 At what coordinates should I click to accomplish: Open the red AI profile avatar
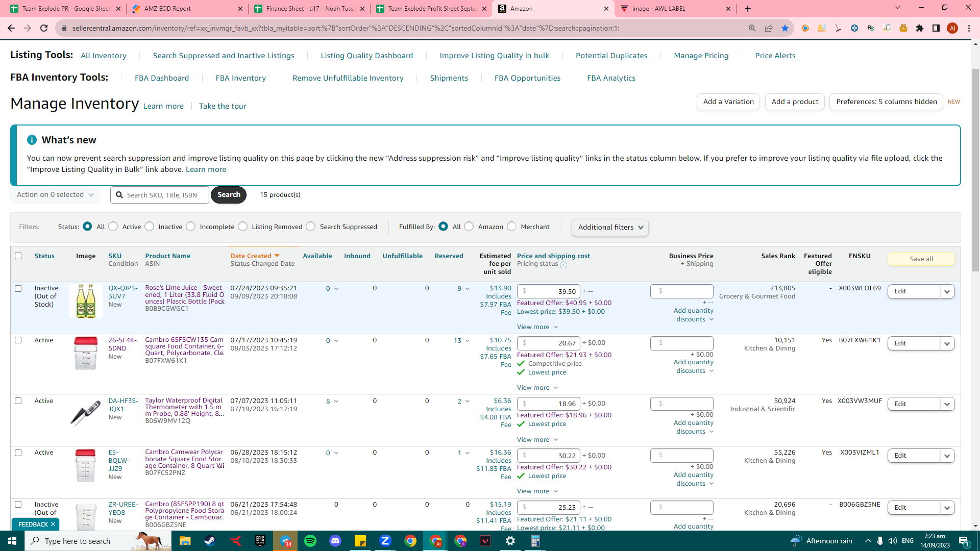[x=952, y=28]
